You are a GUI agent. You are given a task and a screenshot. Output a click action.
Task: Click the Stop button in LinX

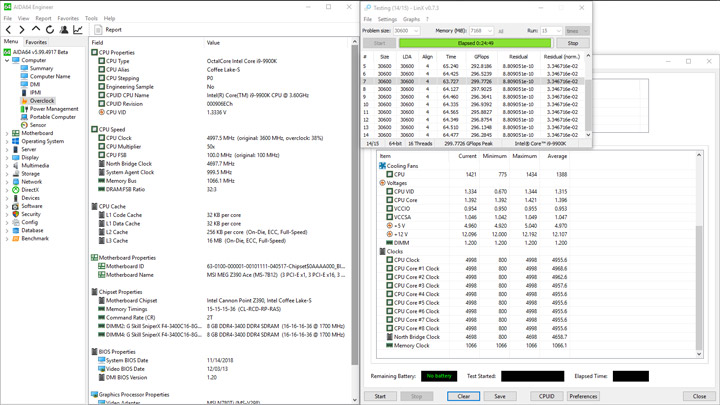point(573,43)
